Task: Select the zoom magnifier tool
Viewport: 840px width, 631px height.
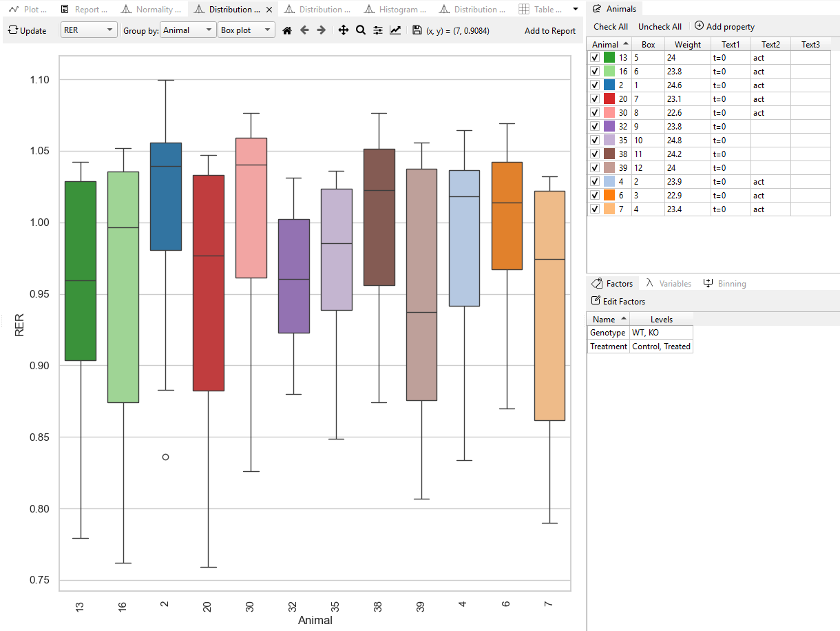Action: (x=361, y=30)
